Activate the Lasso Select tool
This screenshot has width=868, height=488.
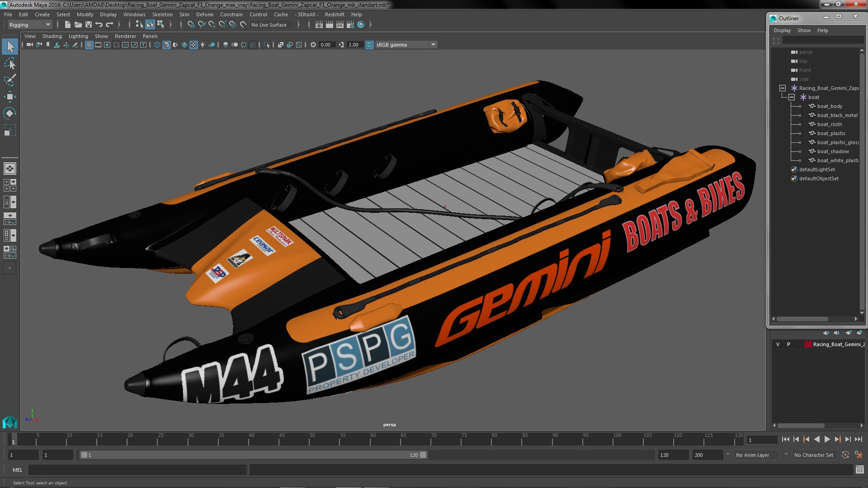point(10,64)
